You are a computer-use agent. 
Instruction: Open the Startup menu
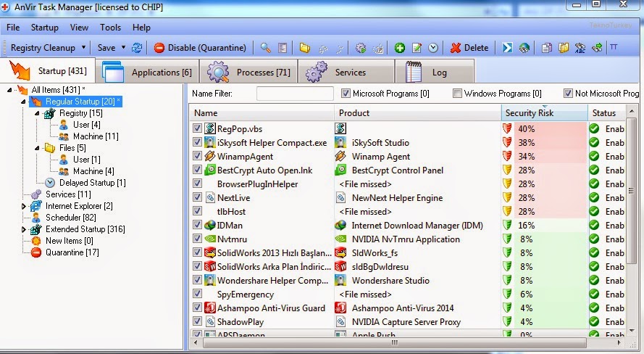[x=44, y=28]
